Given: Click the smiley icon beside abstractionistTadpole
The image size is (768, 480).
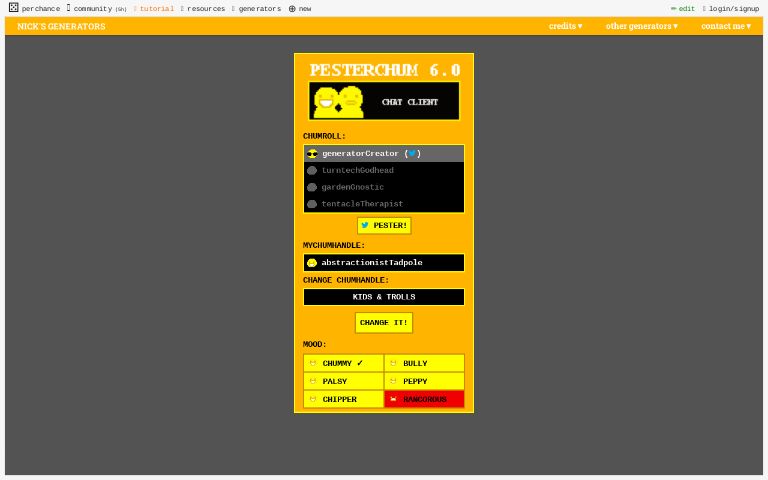Looking at the screenshot, I should (312, 263).
